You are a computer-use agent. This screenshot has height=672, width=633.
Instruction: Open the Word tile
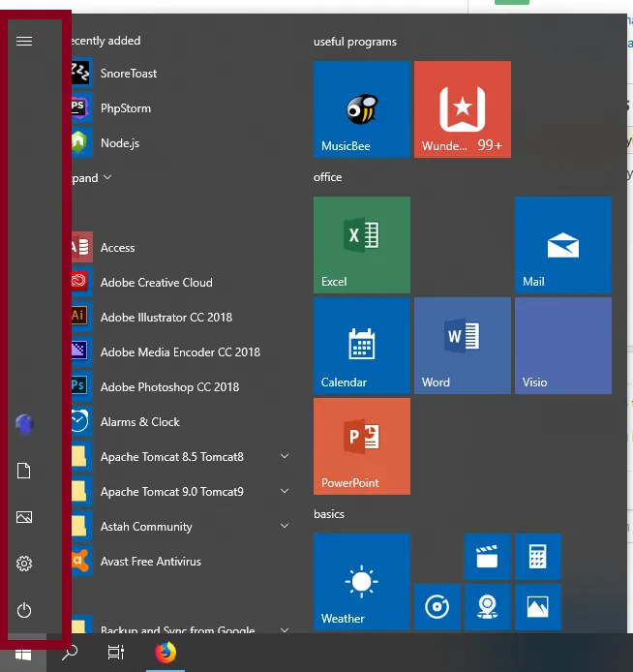[x=463, y=346]
